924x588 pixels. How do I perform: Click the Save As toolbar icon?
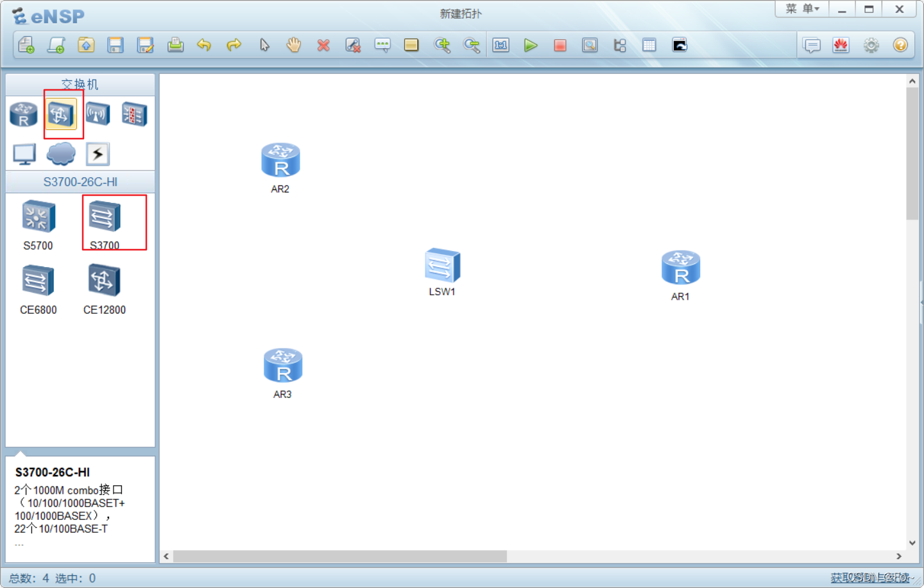coord(146,45)
